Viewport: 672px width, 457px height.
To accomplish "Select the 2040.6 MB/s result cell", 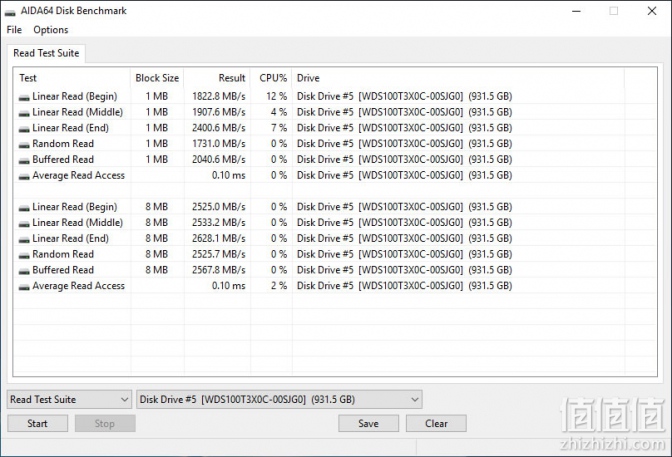I will (x=219, y=160).
